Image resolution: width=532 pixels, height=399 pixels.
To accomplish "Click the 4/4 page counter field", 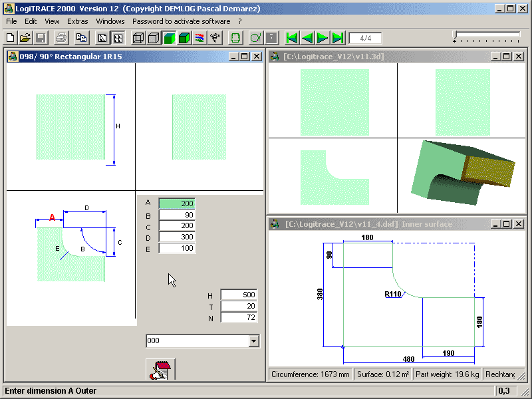I will (x=365, y=38).
